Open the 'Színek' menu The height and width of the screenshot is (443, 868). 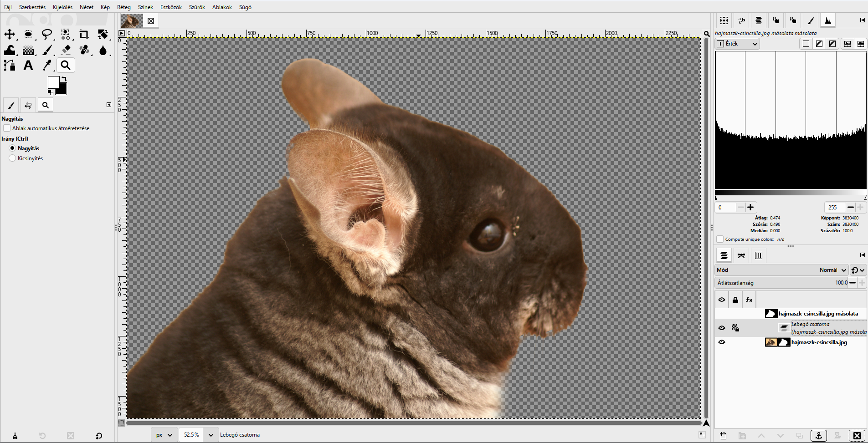click(145, 7)
